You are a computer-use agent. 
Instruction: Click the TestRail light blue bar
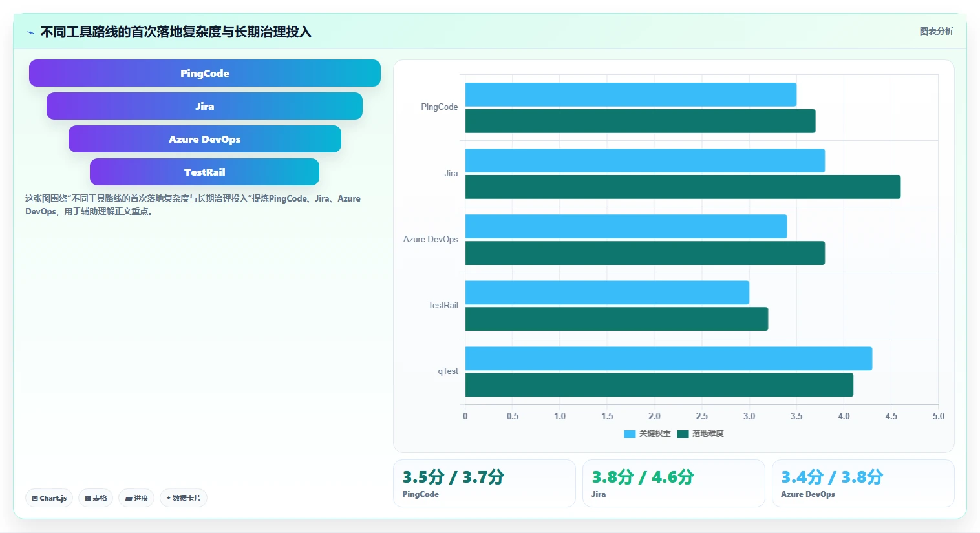click(x=607, y=293)
